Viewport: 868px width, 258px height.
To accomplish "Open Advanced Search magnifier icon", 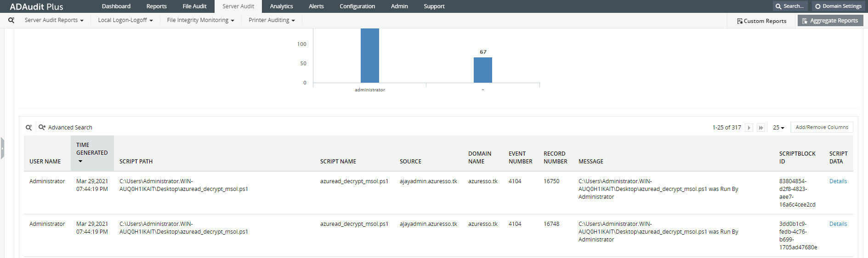I will click(42, 127).
